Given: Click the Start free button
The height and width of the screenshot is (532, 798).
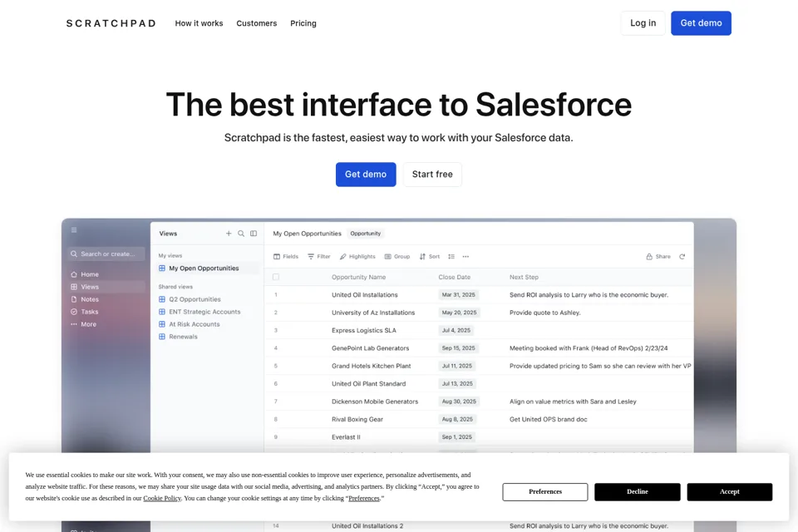Looking at the screenshot, I should (x=432, y=175).
